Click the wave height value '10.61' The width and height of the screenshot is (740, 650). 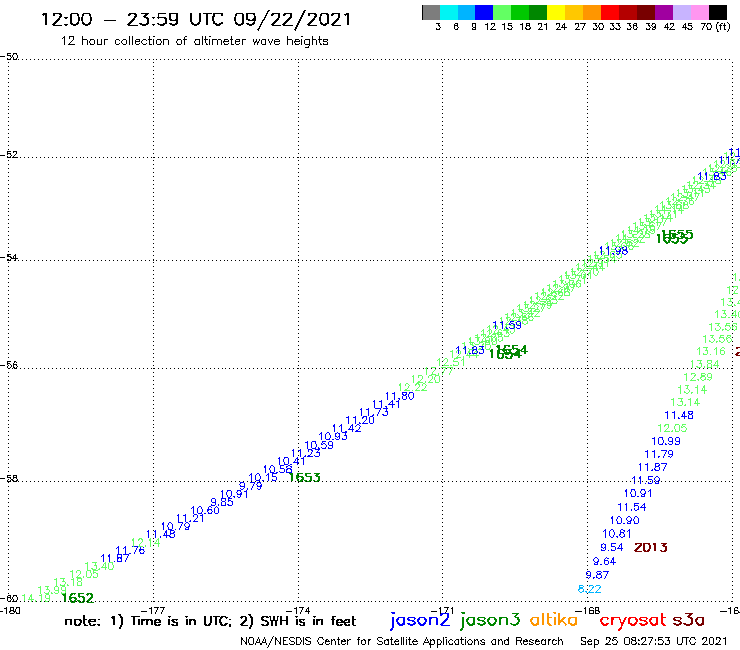pyautogui.click(x=617, y=534)
